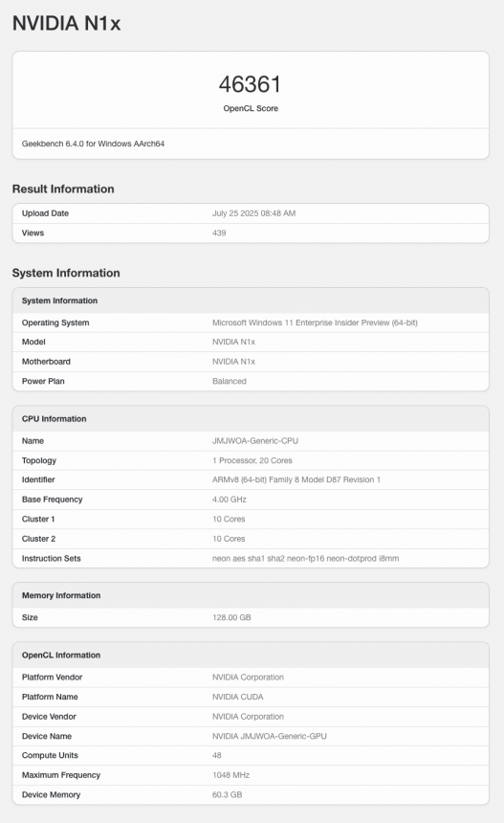Select the Device Name GPU value
The height and width of the screenshot is (823, 504).
pyautogui.click(x=269, y=736)
